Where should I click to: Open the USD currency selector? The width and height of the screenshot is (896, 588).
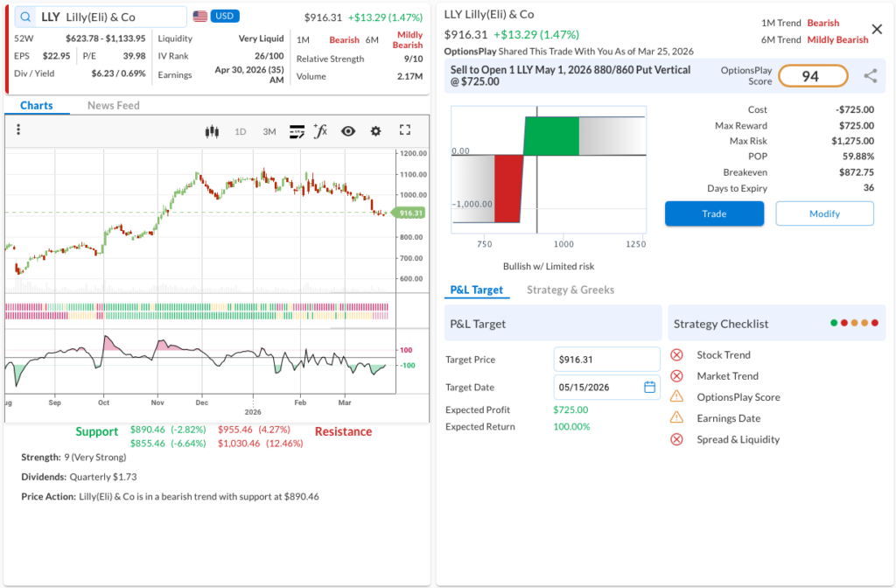pyautogui.click(x=225, y=17)
